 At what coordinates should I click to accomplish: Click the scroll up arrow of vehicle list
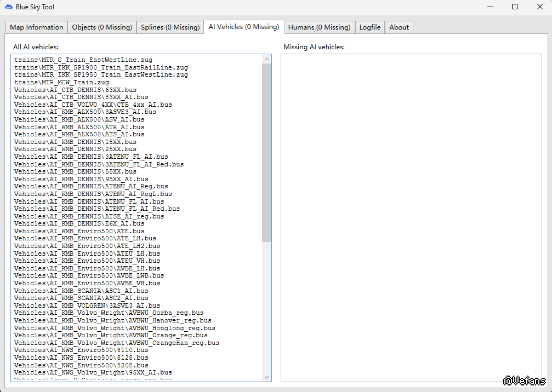267,59
